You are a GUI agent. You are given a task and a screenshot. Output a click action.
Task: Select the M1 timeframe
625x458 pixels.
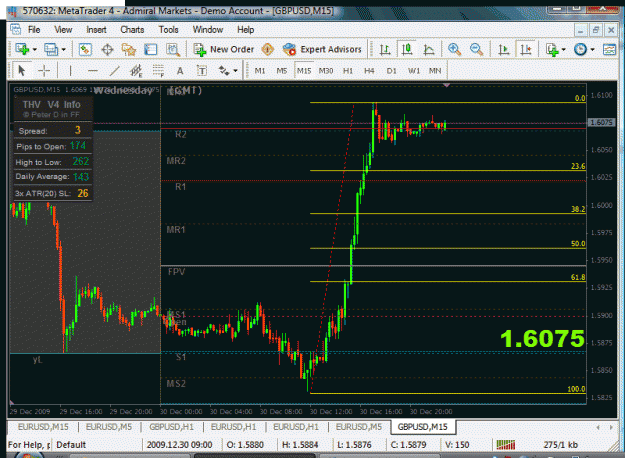[x=260, y=71]
